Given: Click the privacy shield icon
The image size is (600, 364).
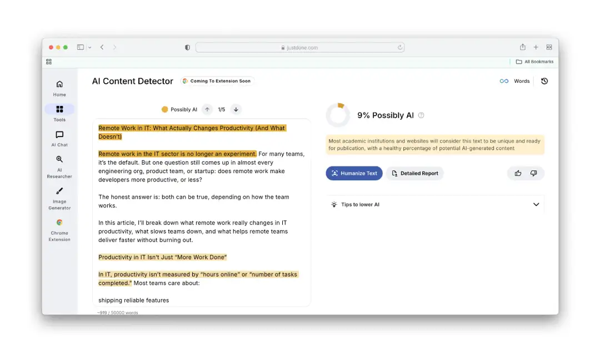Looking at the screenshot, I should (x=187, y=47).
